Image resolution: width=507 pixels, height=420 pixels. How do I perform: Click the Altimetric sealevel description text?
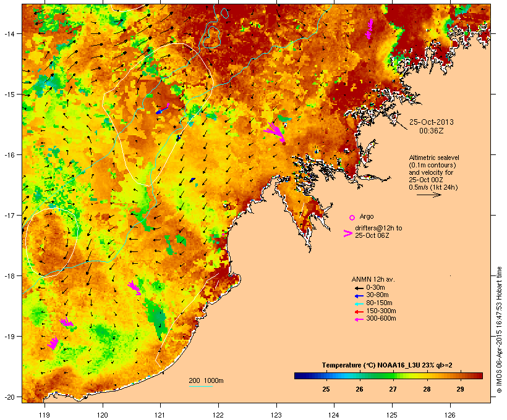[x=434, y=172]
